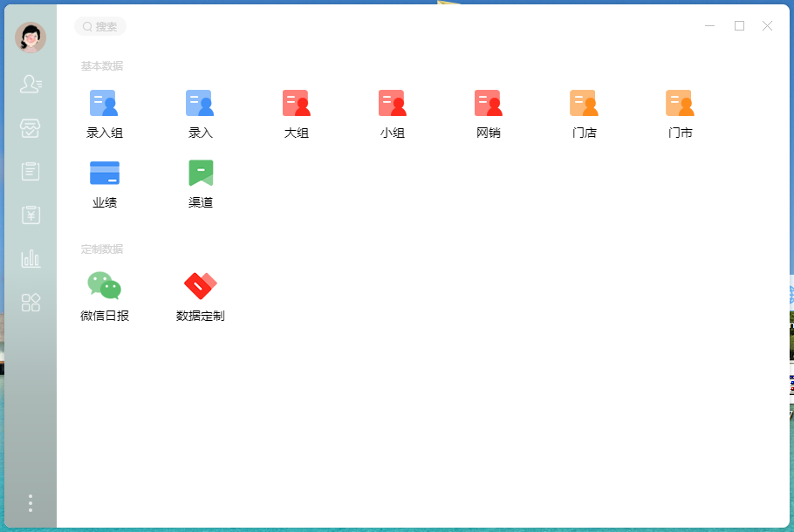Viewport: 794px width, 532px height.
Task: Maximize the application window
Action: [x=739, y=26]
